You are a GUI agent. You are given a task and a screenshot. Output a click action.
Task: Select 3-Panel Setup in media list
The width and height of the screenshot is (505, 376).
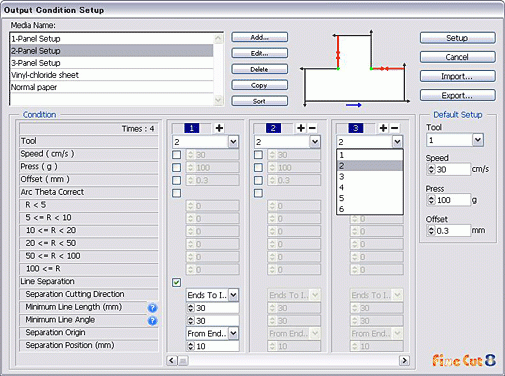112,63
